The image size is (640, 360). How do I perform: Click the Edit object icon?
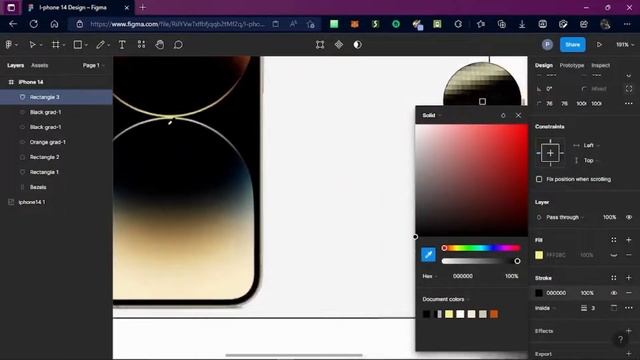[x=320, y=45]
